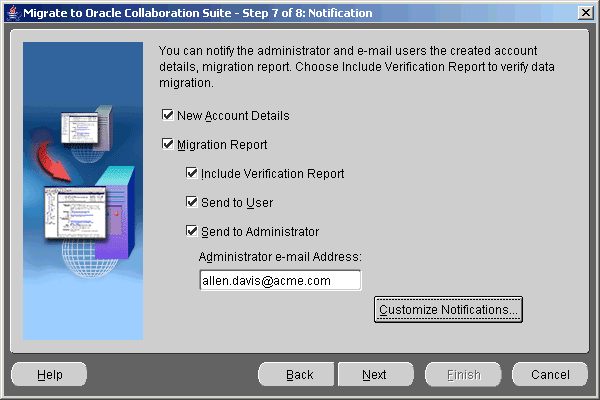Toggle the Migration Report checkbox
This screenshot has height=400, width=600.
coord(168,144)
